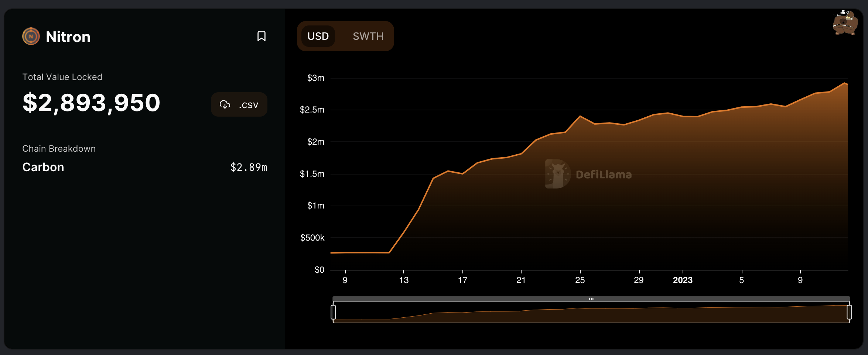
Task: Click the $2.89m Carbon value
Action: tap(249, 167)
